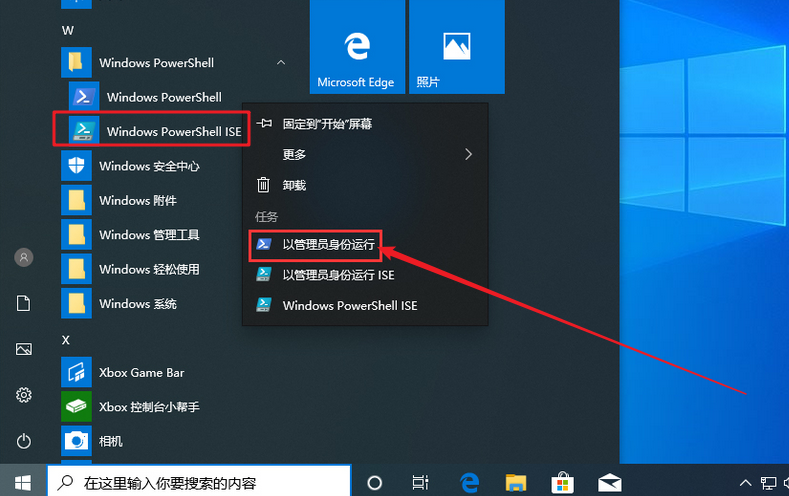Viewport: 789px width, 496px height.
Task: Click Windows 安全中心 text label
Action: (x=149, y=166)
